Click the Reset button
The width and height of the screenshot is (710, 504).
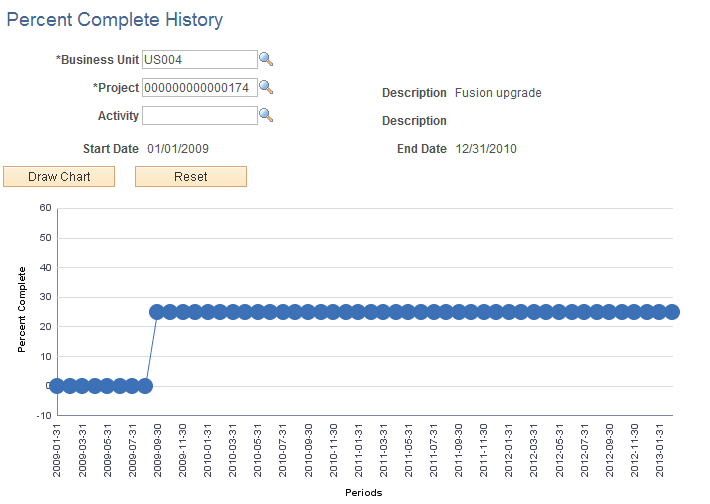click(x=191, y=177)
